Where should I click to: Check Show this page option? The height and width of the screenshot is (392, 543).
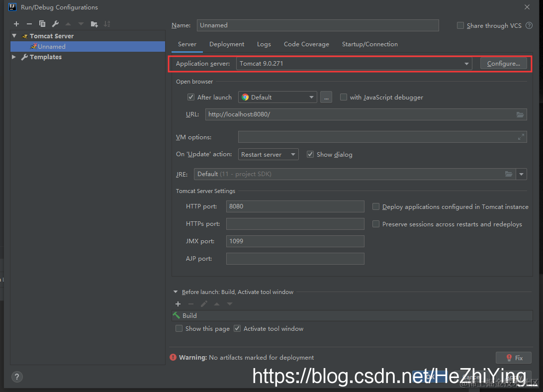179,328
